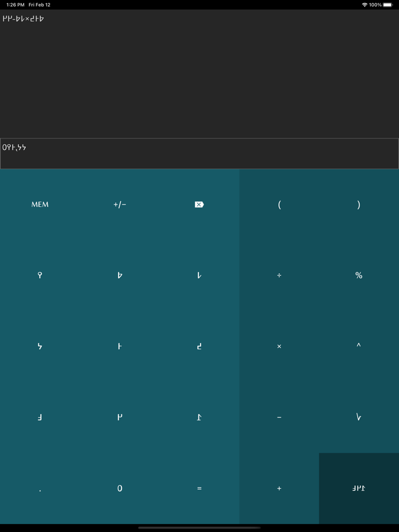Tap the multiplication × operator key
The width and height of the screenshot is (399, 532).
pyautogui.click(x=279, y=346)
